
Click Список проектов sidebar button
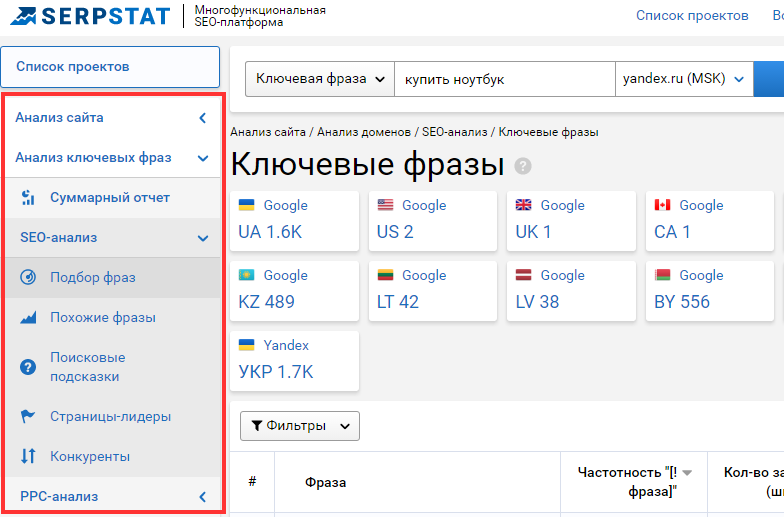pos(110,67)
